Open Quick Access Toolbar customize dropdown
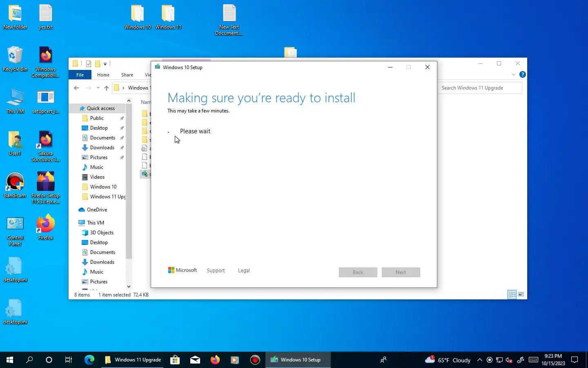This screenshot has height=368, width=588. [x=105, y=64]
